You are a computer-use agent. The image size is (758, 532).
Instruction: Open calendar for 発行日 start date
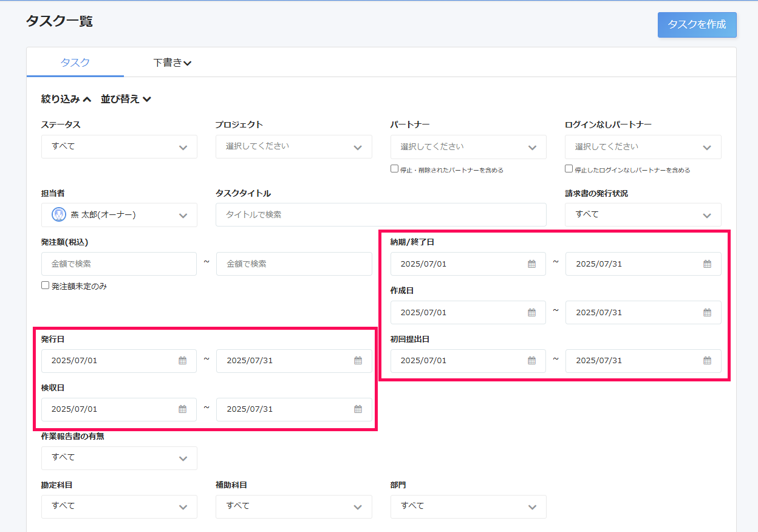183,361
